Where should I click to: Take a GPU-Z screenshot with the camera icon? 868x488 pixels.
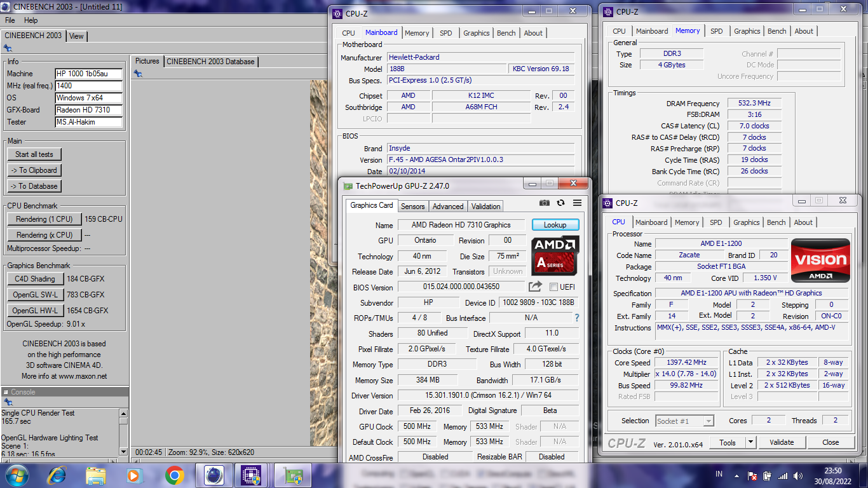tap(545, 203)
